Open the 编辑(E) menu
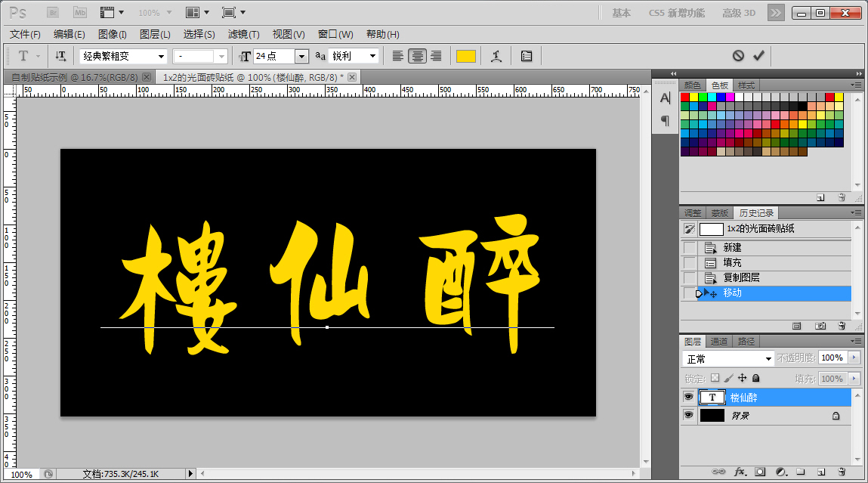Screen dimensions: 868x483 [70, 34]
